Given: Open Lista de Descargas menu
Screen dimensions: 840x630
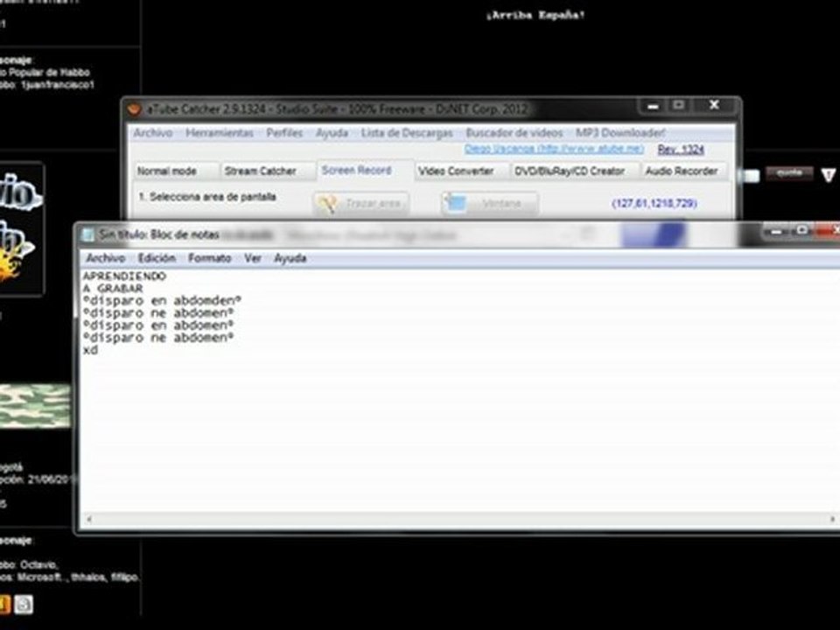Looking at the screenshot, I should click(407, 133).
